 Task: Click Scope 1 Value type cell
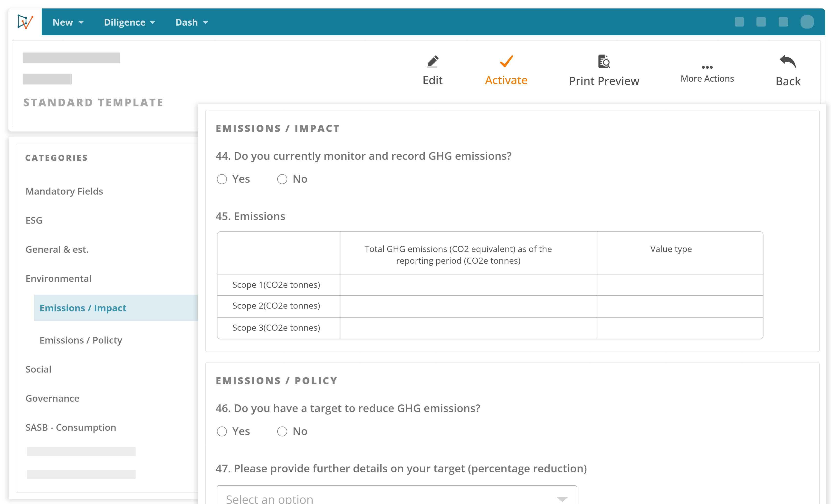click(x=680, y=285)
